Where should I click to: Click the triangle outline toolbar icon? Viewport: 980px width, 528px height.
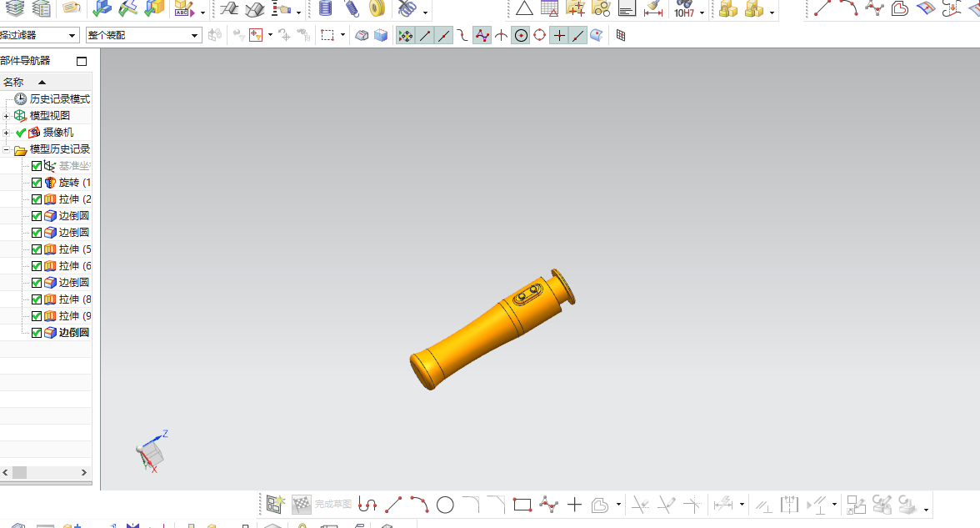click(523, 8)
